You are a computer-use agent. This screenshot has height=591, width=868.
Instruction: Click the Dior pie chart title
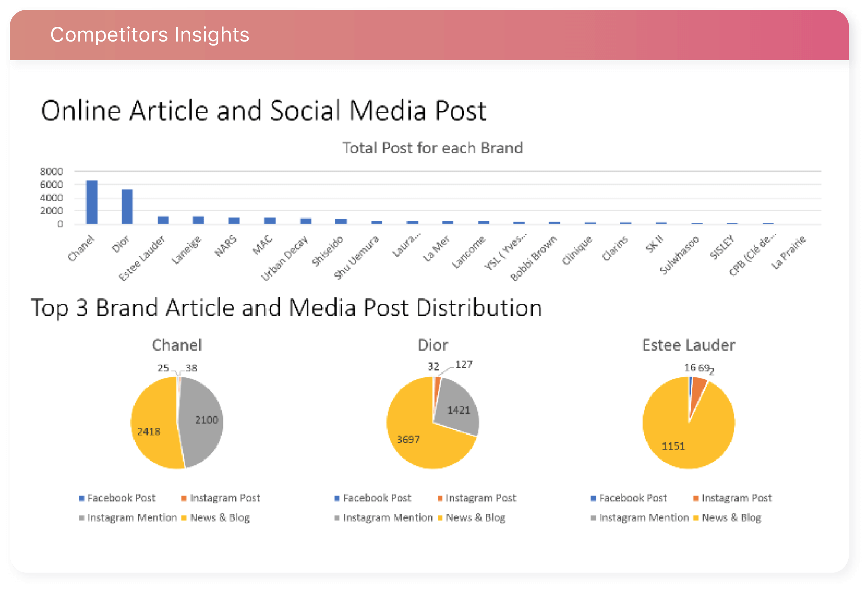point(433,345)
